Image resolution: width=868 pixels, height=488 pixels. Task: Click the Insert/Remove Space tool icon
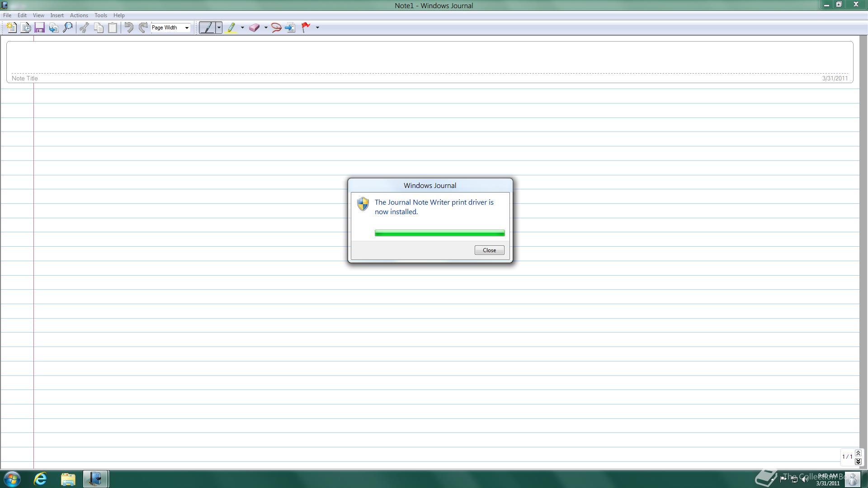(290, 28)
